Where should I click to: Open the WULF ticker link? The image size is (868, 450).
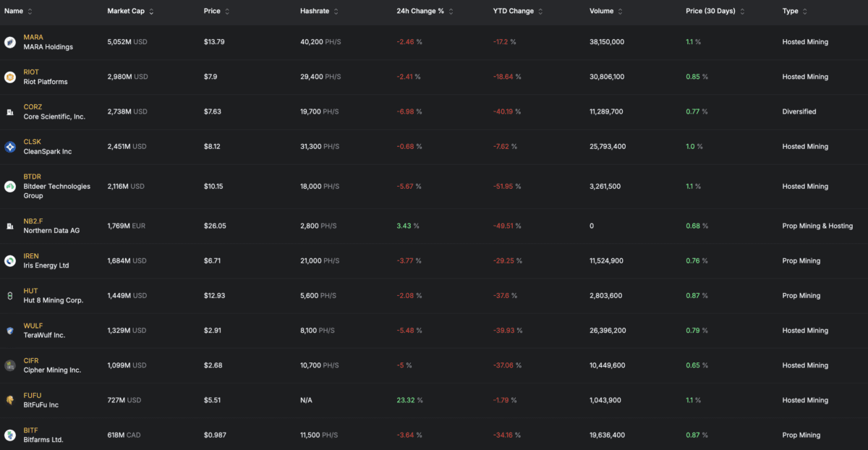33,326
